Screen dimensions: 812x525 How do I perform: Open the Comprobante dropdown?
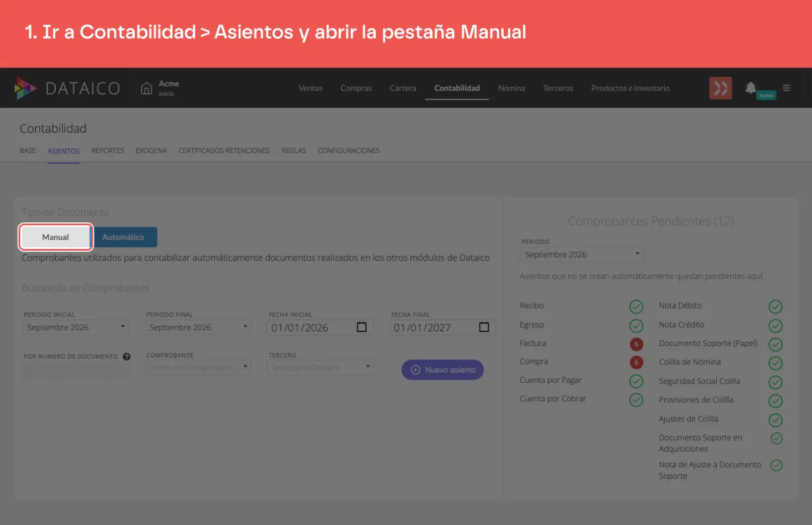click(198, 368)
